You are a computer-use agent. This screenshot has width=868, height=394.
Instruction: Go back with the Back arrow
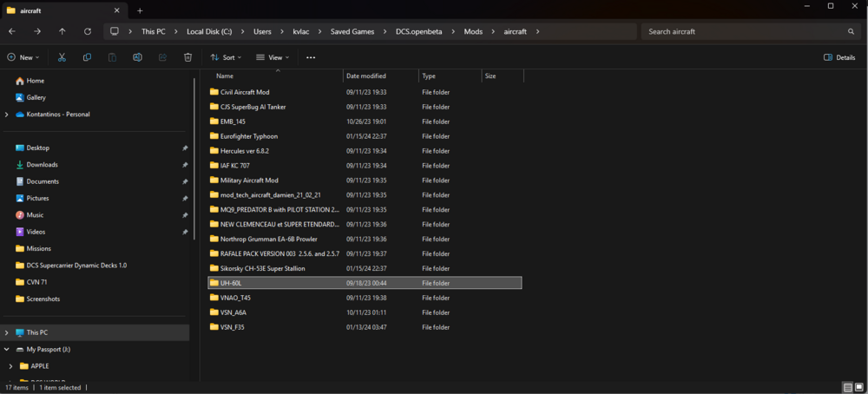[x=12, y=31]
